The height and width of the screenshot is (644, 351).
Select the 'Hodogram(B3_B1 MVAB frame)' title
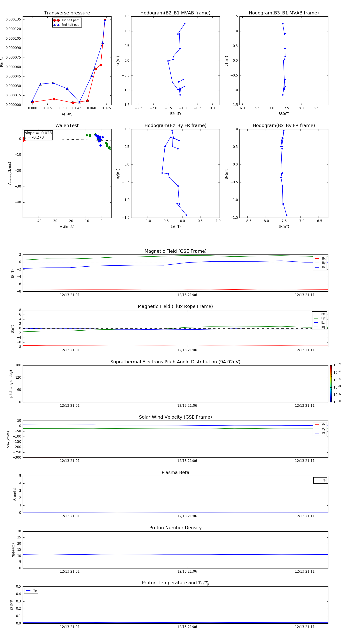(284, 13)
